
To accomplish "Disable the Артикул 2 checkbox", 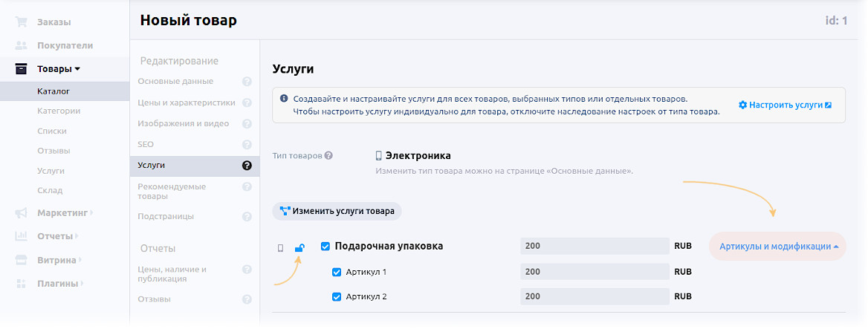I will coord(337,296).
